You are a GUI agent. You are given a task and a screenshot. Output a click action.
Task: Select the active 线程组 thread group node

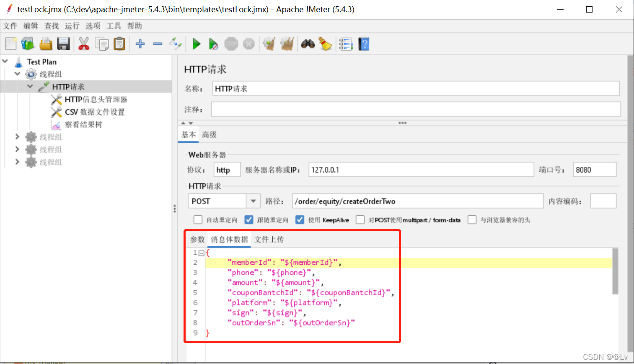point(51,74)
